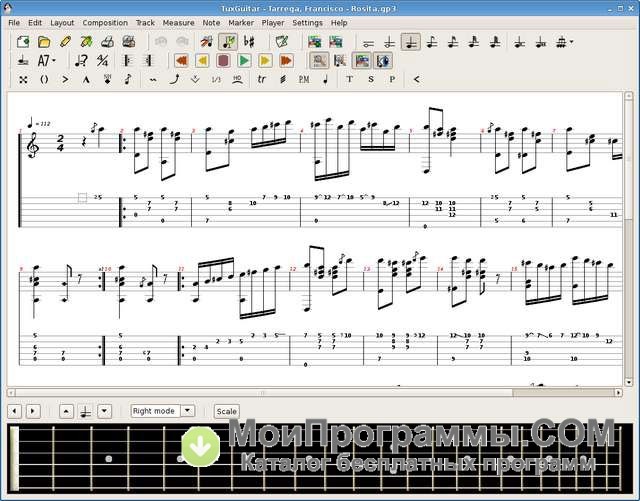Select half note duration
This screenshot has height=501, width=640.
click(x=389, y=42)
